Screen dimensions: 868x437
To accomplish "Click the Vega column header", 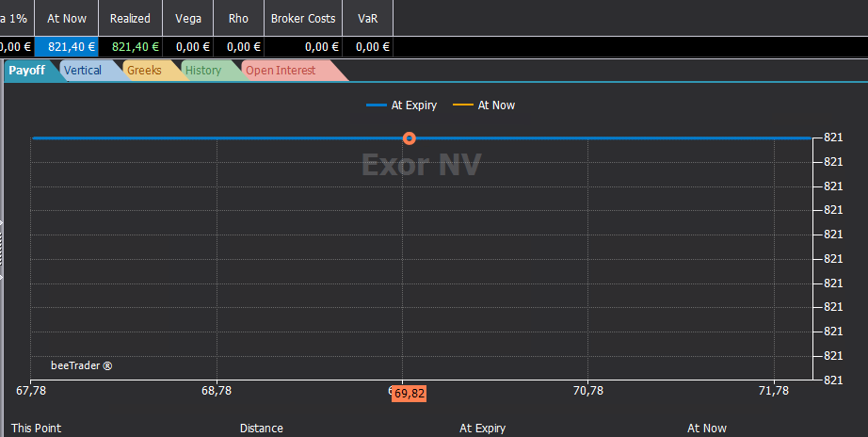I will coord(188,18).
